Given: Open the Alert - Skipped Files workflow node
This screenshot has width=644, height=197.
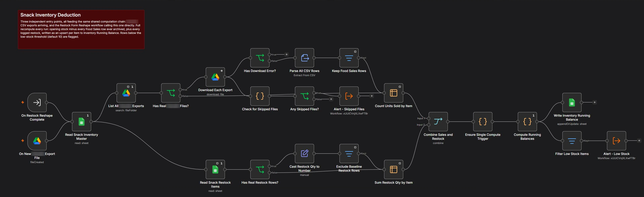Looking at the screenshot, I should pos(349,96).
